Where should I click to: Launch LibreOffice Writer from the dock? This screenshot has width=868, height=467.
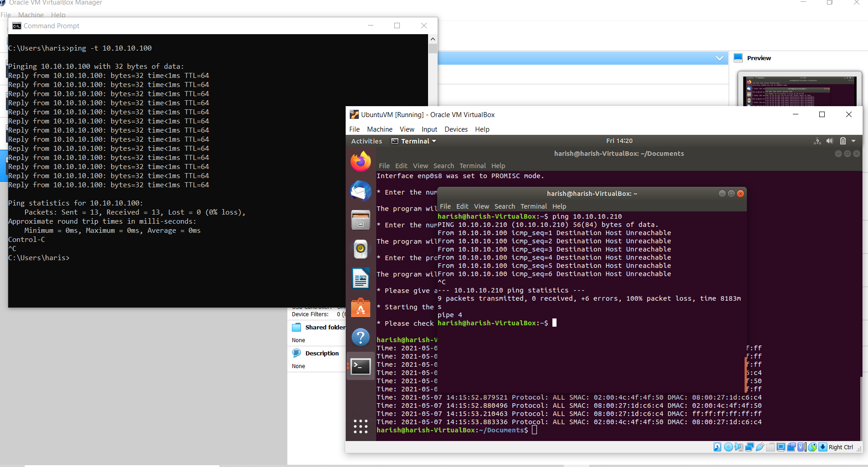tap(361, 278)
